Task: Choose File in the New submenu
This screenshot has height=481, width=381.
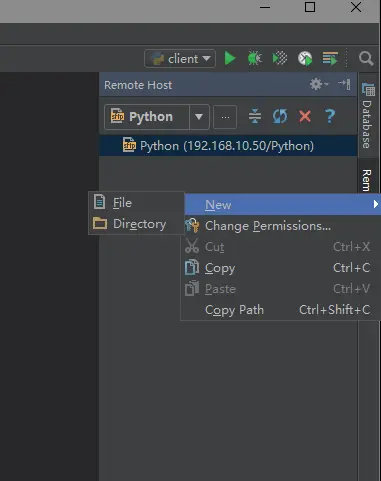Action: point(136,202)
